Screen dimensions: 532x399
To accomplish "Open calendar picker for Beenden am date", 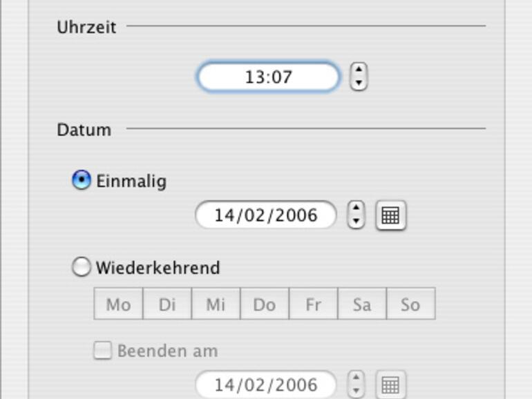I will pyautogui.click(x=390, y=385).
